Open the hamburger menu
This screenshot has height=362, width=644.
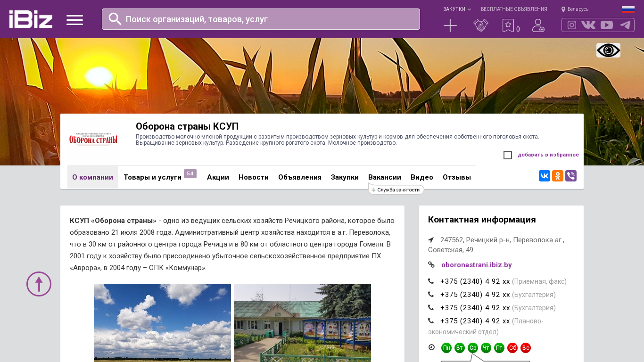pyautogui.click(x=74, y=20)
